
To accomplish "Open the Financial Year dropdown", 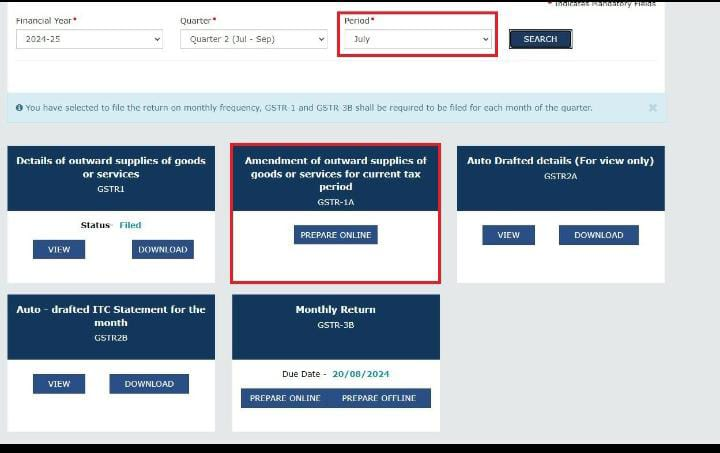I will (x=89, y=39).
